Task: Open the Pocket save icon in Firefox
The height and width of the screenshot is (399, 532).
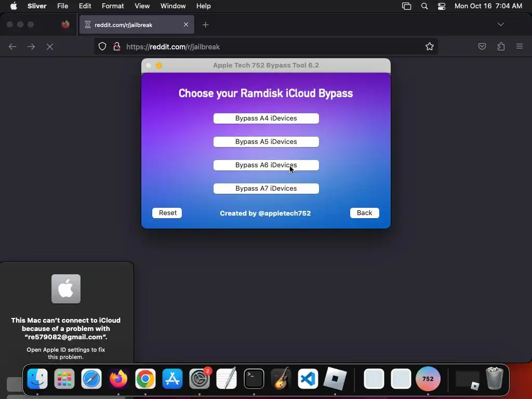Action: 482,46
